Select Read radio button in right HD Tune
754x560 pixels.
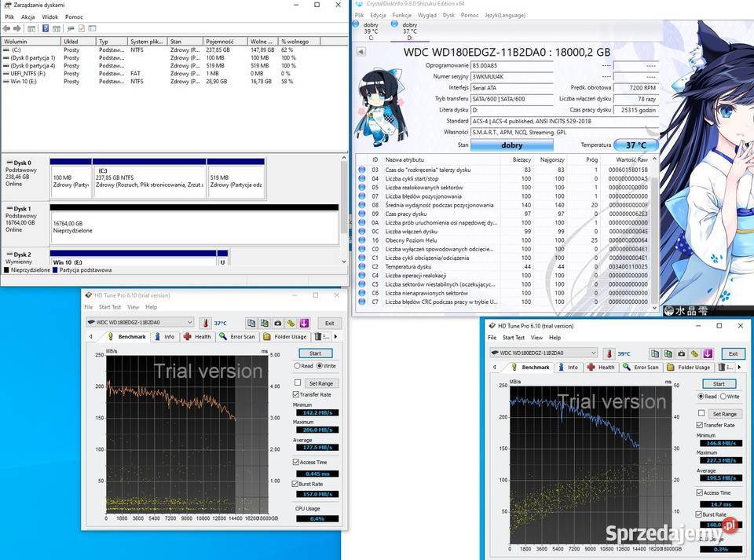coord(701,397)
